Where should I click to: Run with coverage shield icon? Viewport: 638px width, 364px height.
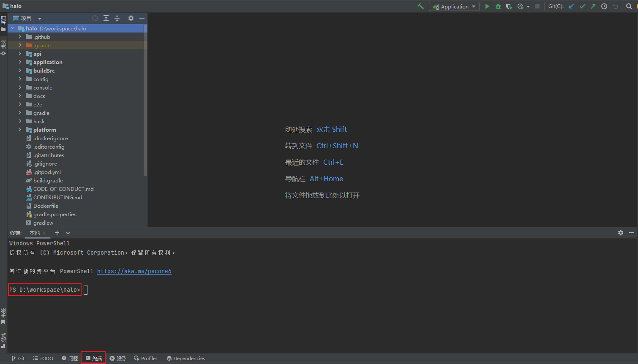(509, 6)
